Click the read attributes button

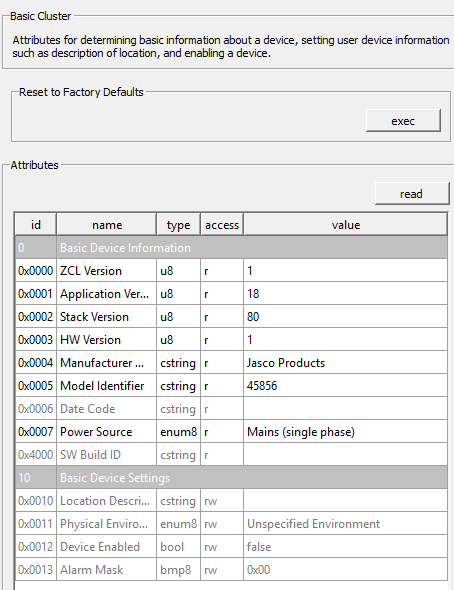pyautogui.click(x=412, y=194)
